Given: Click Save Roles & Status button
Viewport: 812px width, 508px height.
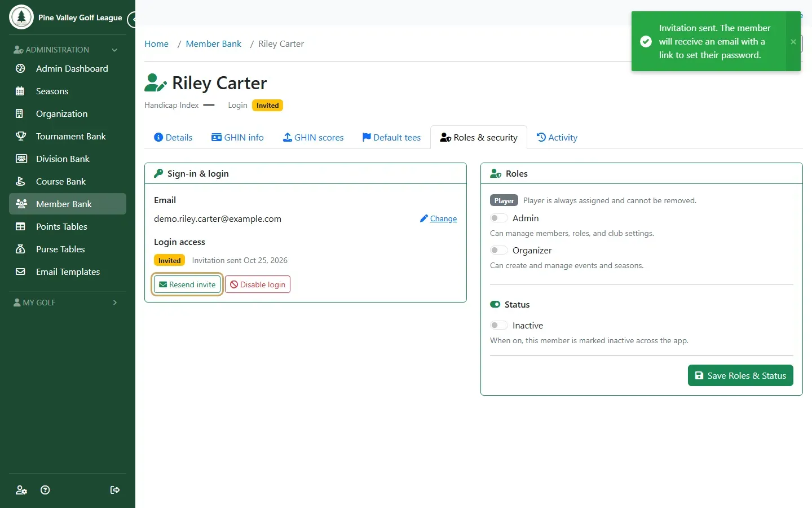Looking at the screenshot, I should [x=740, y=375].
